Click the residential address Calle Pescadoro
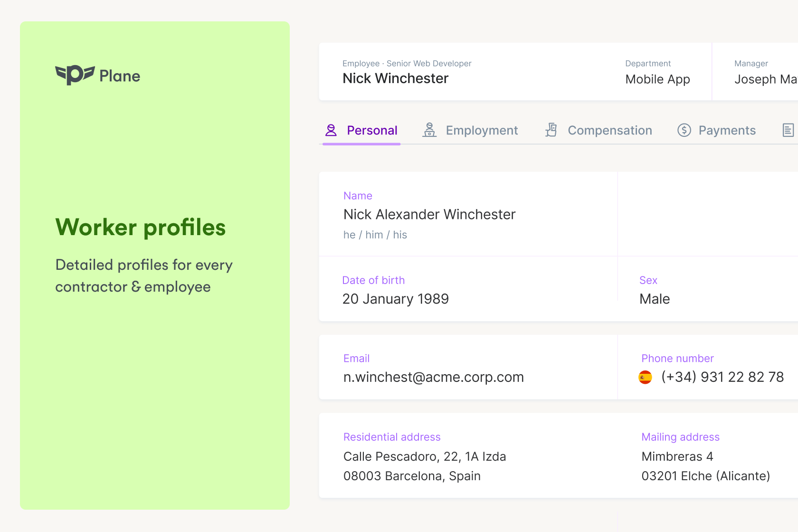Viewport: 798px width, 532px height. click(425, 456)
